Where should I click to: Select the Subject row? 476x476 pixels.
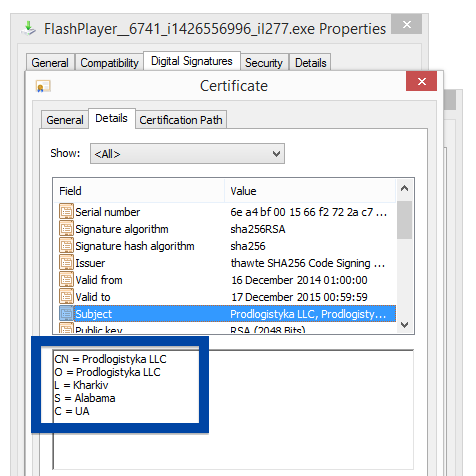click(227, 314)
